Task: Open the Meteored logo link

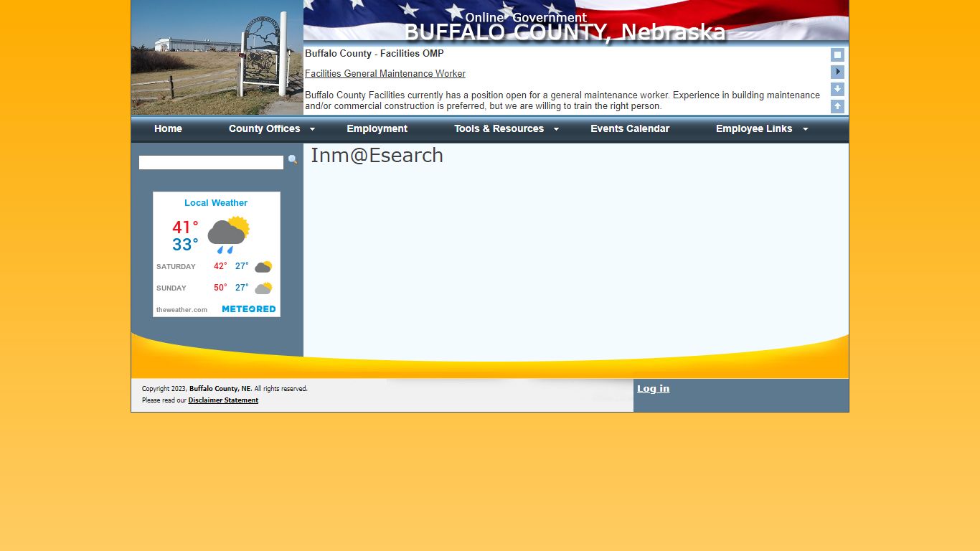Action: coord(249,309)
